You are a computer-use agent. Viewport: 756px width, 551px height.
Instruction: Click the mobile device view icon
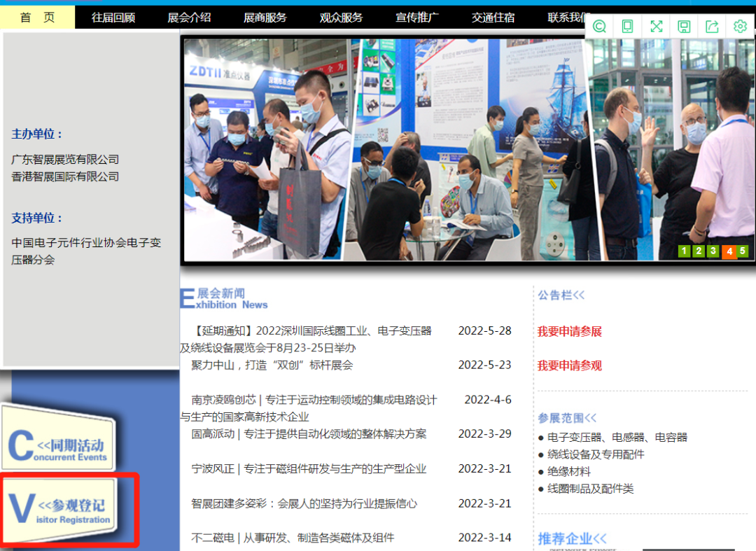(x=628, y=27)
